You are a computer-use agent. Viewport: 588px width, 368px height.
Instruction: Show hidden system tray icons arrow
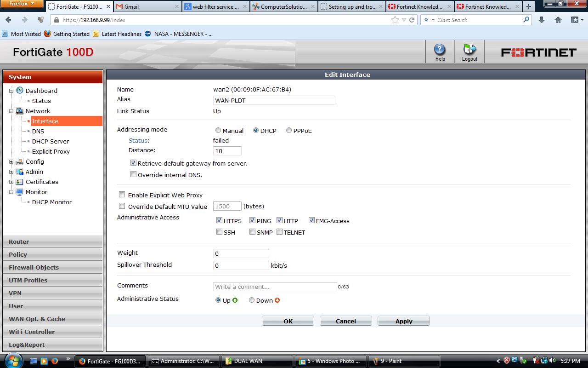pyautogui.click(x=498, y=361)
